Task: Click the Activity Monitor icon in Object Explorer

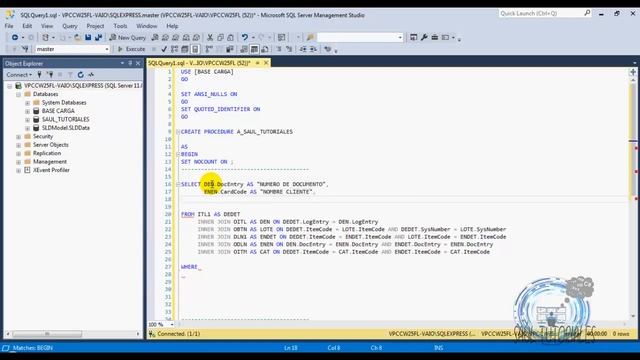Action: tap(91, 75)
